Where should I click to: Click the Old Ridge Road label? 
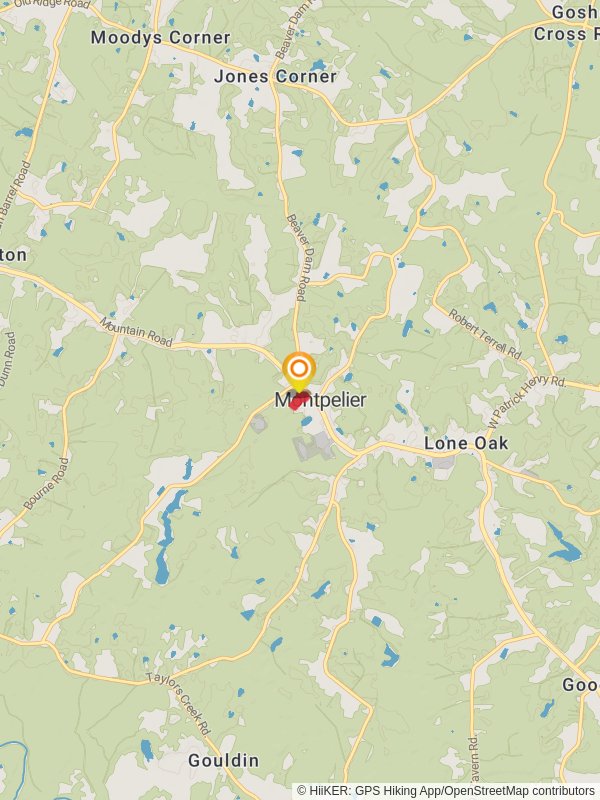(52, 4)
